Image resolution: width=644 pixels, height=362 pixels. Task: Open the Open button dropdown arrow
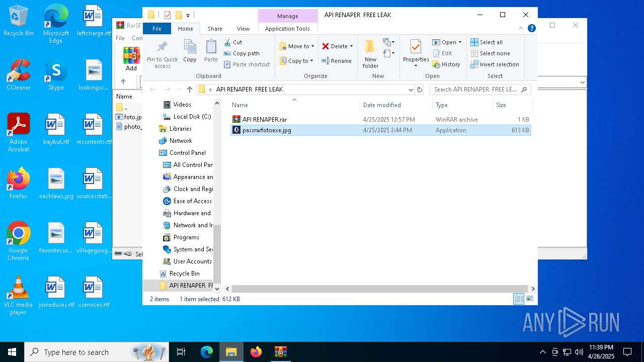(460, 42)
